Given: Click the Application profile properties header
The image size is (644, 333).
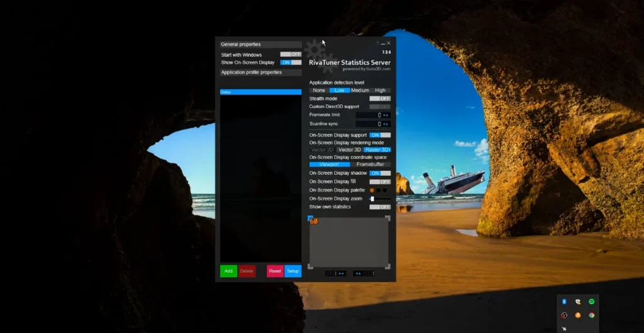Looking at the screenshot, I should click(x=261, y=72).
